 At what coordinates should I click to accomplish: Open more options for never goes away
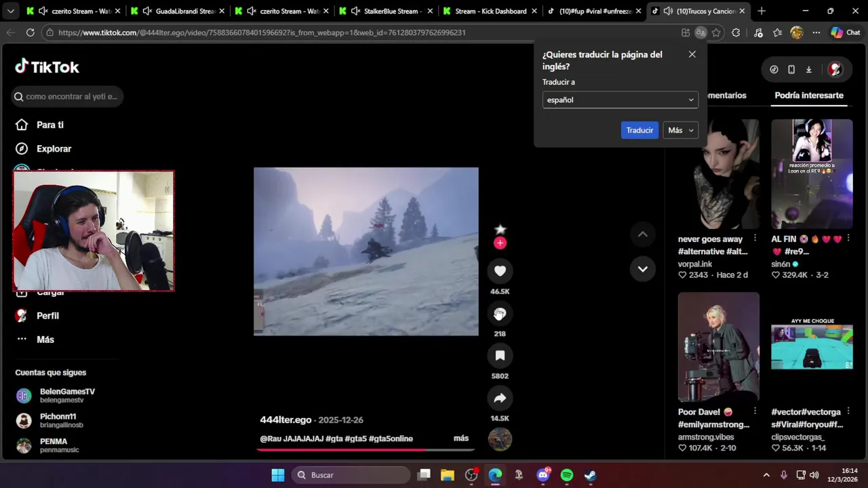[755, 239]
